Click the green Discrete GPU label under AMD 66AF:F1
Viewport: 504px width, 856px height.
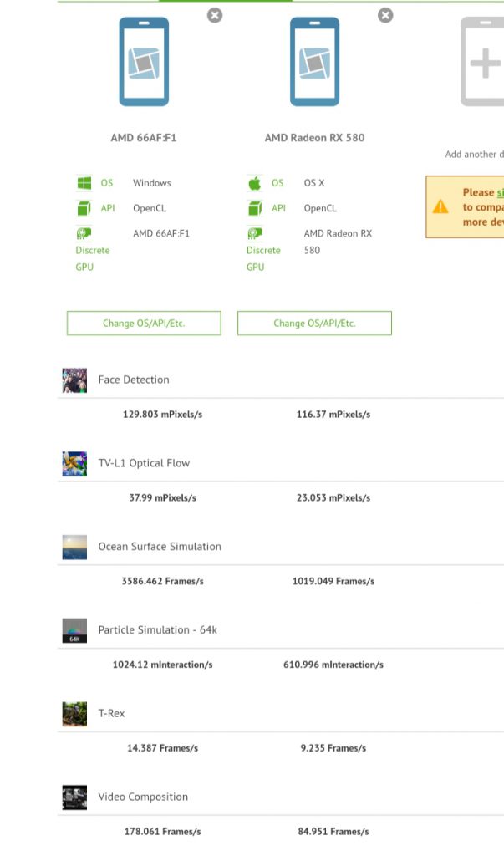coord(92,259)
